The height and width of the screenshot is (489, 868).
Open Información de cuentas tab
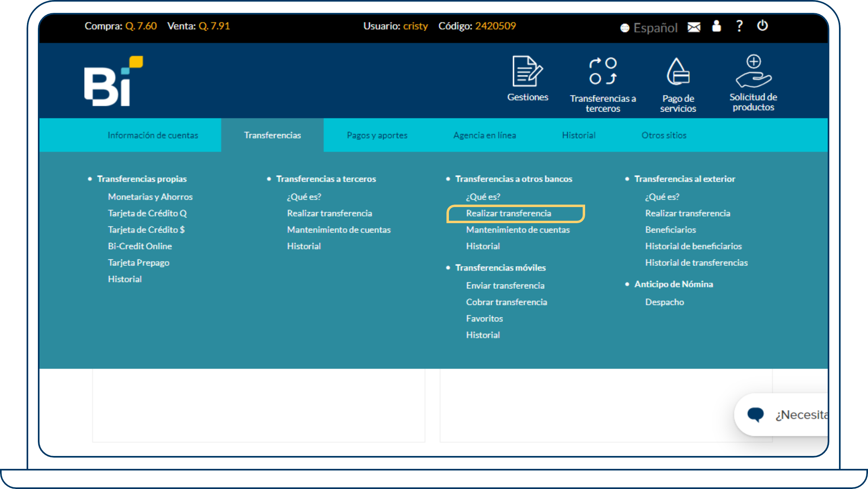pos(153,135)
